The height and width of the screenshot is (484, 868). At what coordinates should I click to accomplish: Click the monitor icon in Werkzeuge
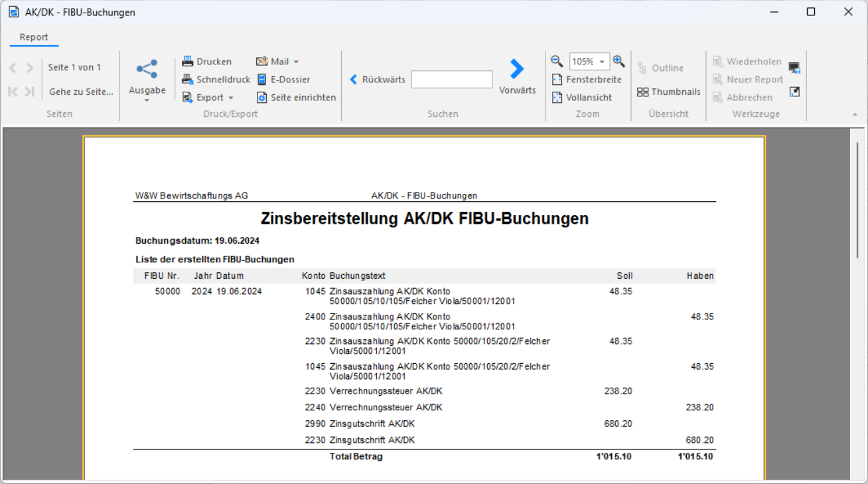[794, 67]
